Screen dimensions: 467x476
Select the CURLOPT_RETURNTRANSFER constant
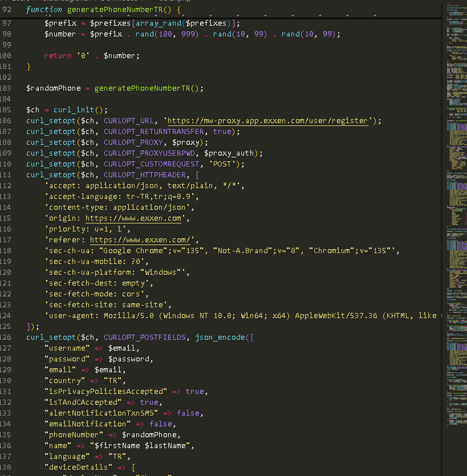point(154,132)
